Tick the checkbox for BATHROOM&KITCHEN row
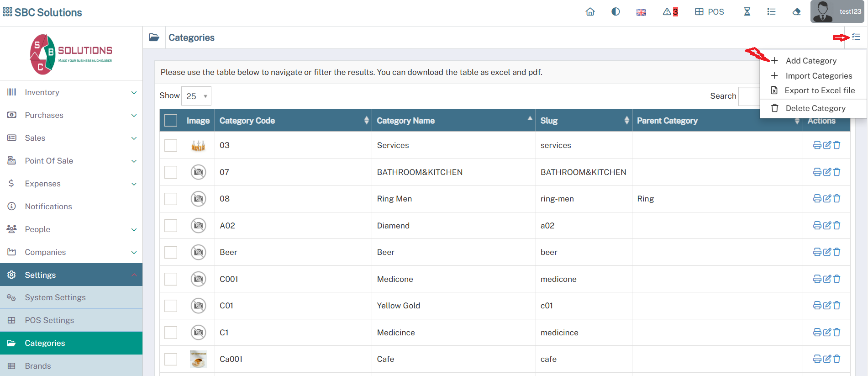Image resolution: width=868 pixels, height=376 pixels. 171,172
